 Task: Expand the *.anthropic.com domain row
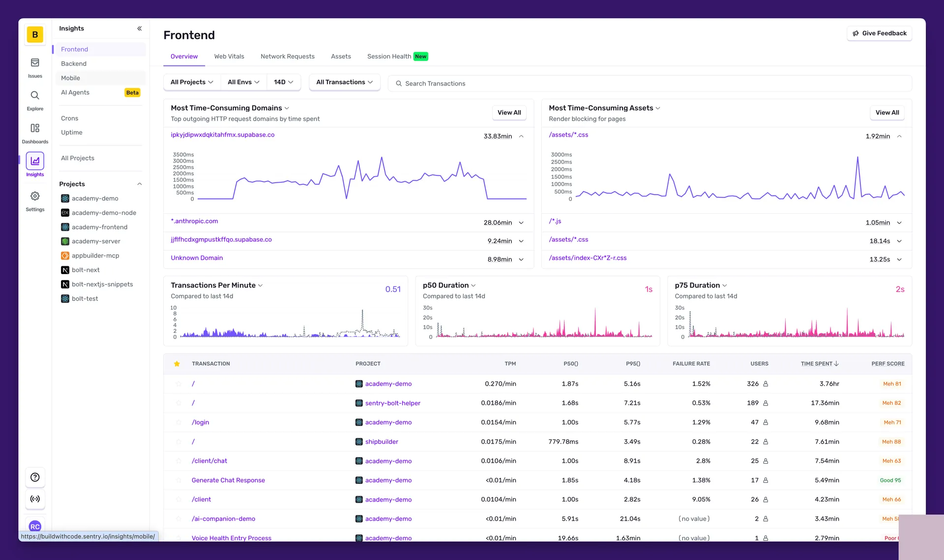click(521, 223)
